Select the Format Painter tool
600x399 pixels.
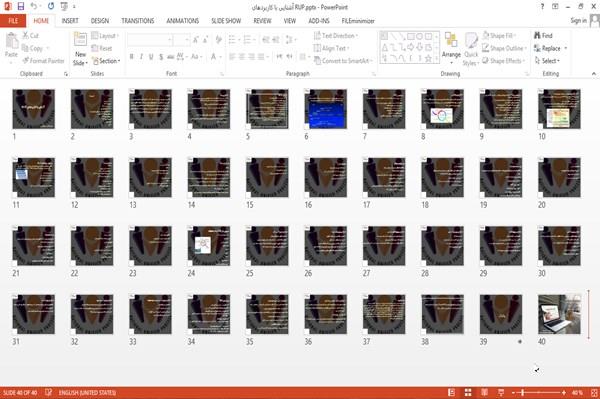pyautogui.click(x=43, y=61)
